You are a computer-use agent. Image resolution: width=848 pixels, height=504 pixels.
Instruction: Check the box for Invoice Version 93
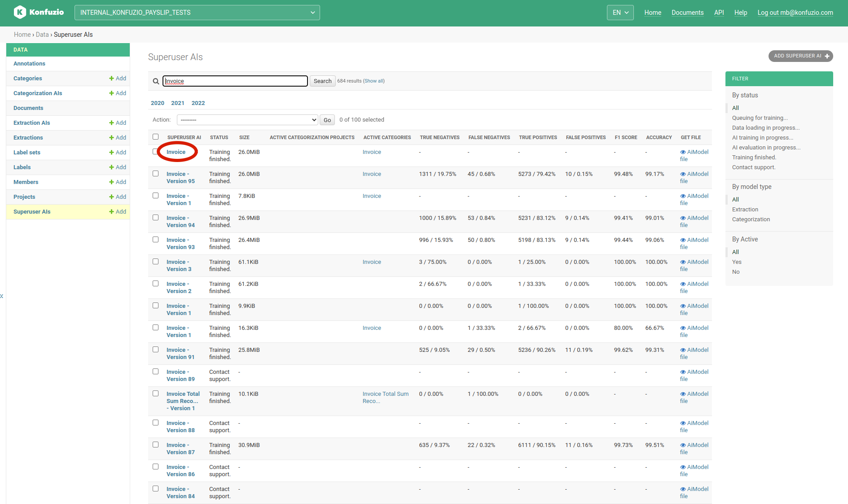(x=155, y=240)
